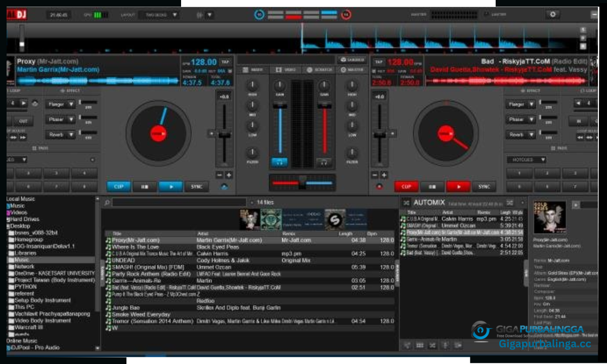Toggle SYNC on the left deck
The height and width of the screenshot is (364, 607).
click(x=197, y=187)
